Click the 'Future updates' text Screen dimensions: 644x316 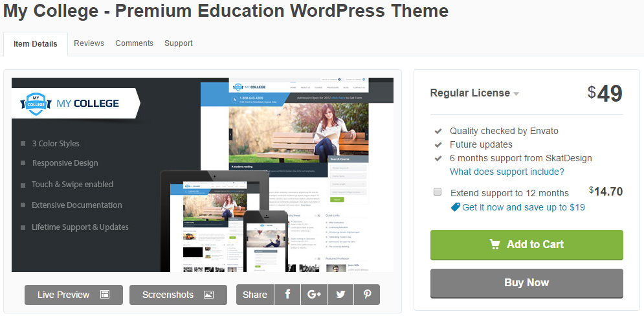pyautogui.click(x=481, y=144)
